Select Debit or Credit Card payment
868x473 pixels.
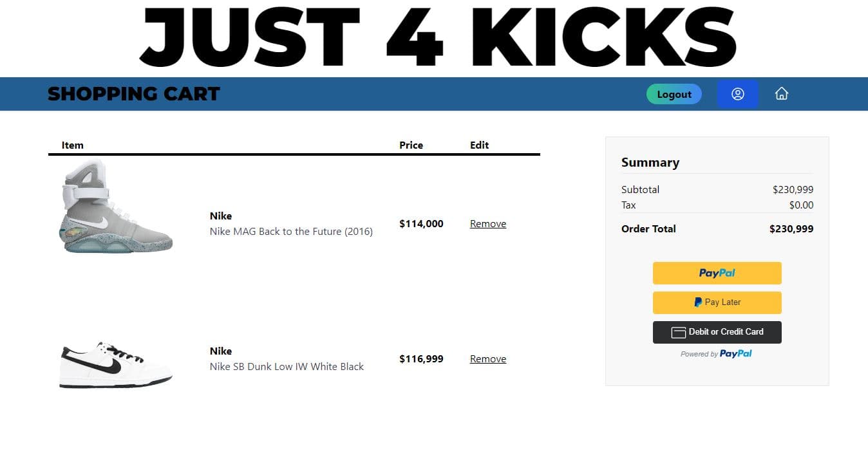(x=717, y=332)
